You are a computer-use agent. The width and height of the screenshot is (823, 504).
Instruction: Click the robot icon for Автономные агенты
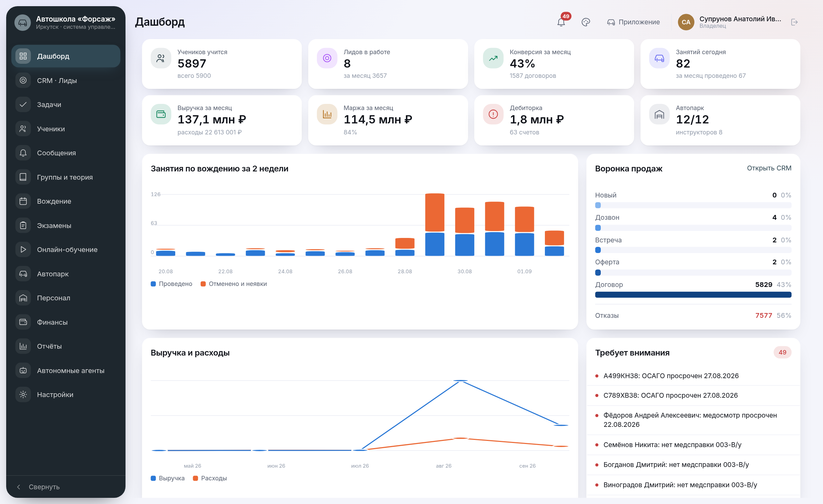pos(23,371)
